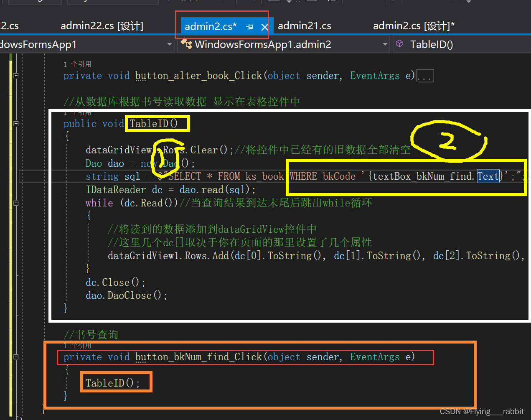531x420 pixels.
Task: Select the highlighted Text token in the sql string
Action: point(488,176)
